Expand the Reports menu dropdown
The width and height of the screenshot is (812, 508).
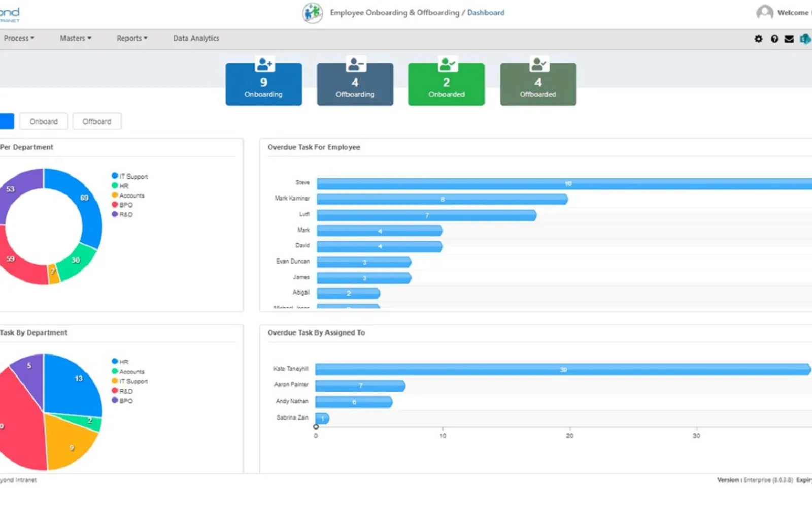click(x=132, y=38)
